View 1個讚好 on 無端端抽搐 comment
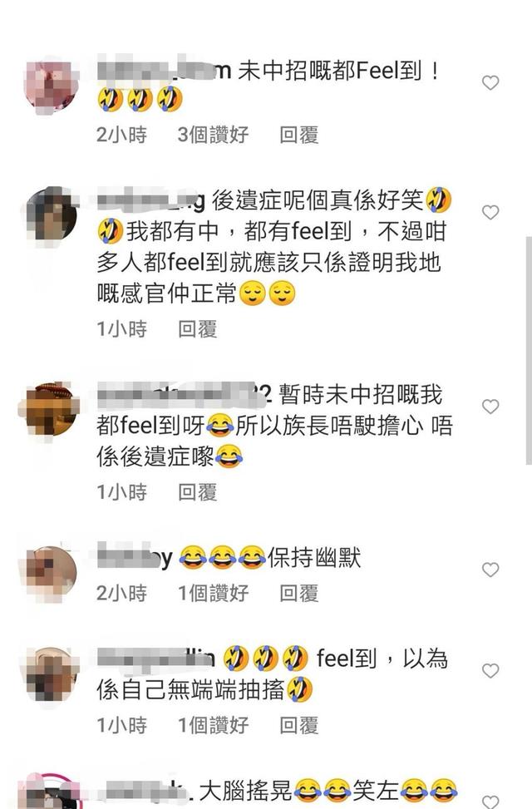Screen dimensions: 532x809 [x=213, y=725]
